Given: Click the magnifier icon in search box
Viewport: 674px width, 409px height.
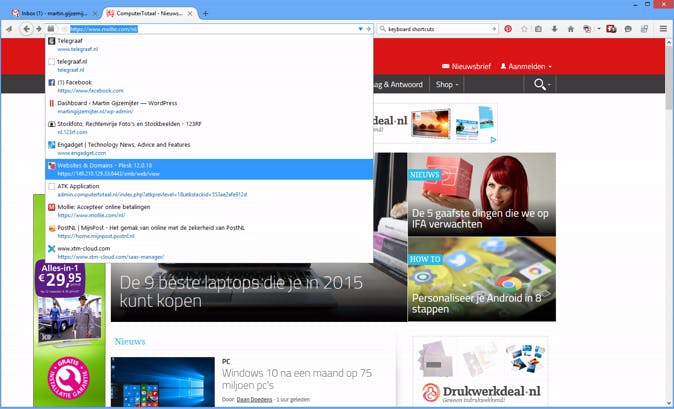Looking at the screenshot, I should pos(382,29).
